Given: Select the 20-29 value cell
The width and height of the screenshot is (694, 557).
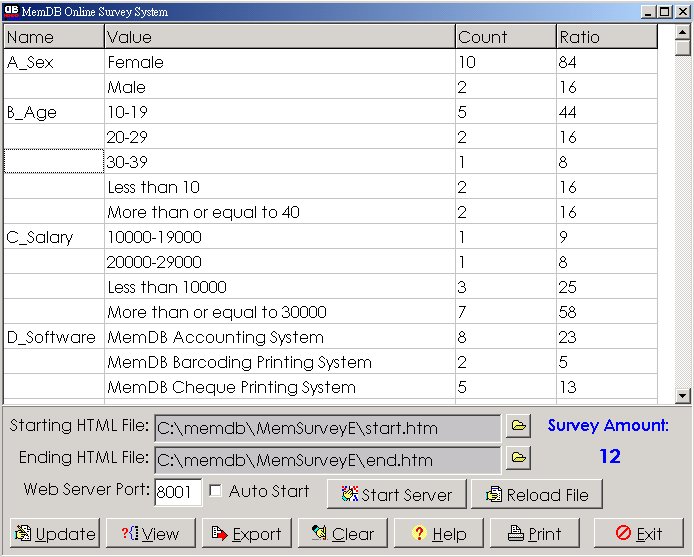Looking at the screenshot, I should point(280,137).
